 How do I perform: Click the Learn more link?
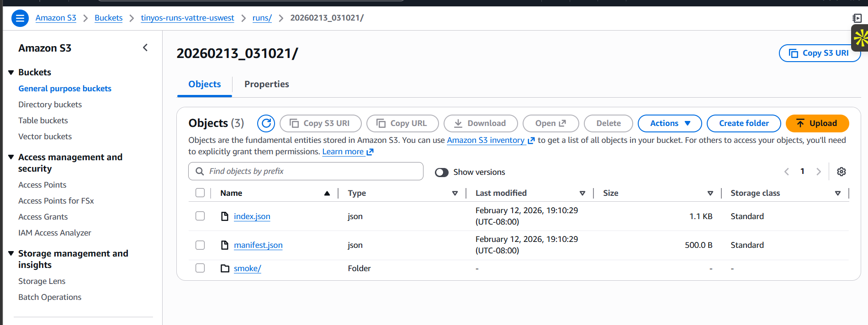point(348,152)
